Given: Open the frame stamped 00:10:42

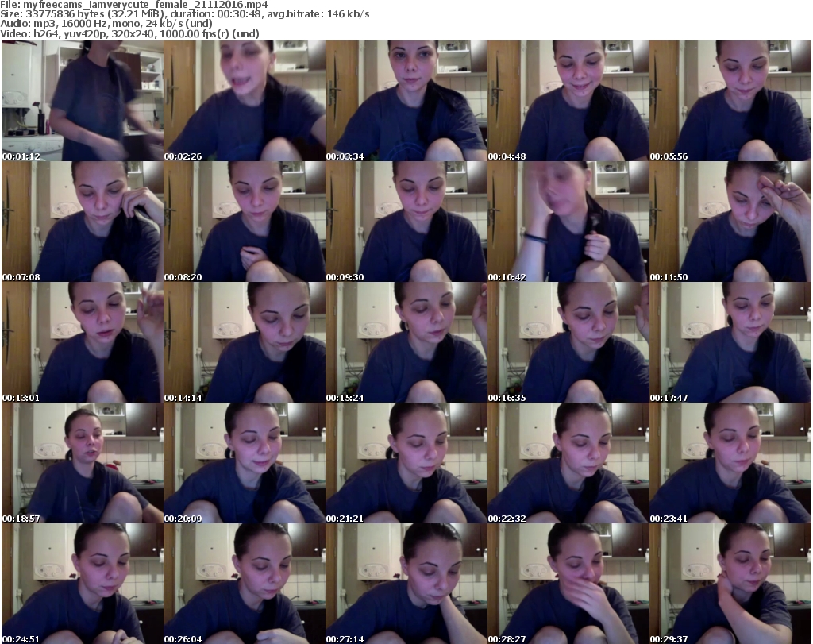Looking at the screenshot, I should (568, 222).
